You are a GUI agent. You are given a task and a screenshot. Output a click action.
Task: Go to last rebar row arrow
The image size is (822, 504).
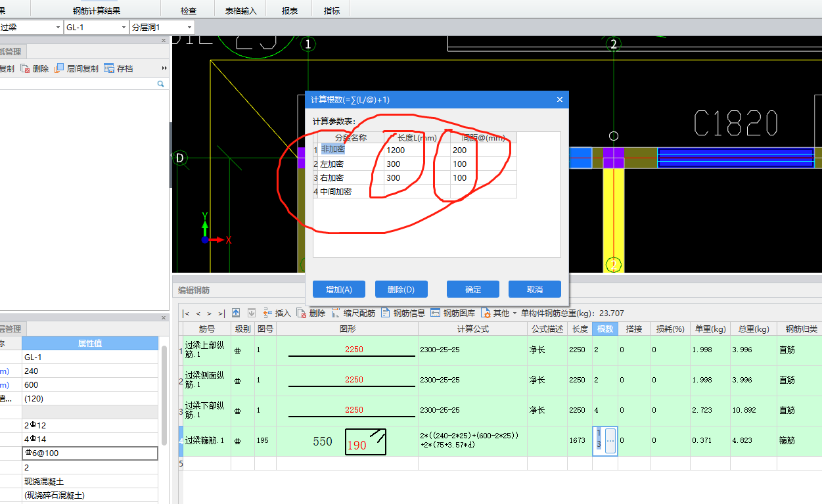pos(221,313)
